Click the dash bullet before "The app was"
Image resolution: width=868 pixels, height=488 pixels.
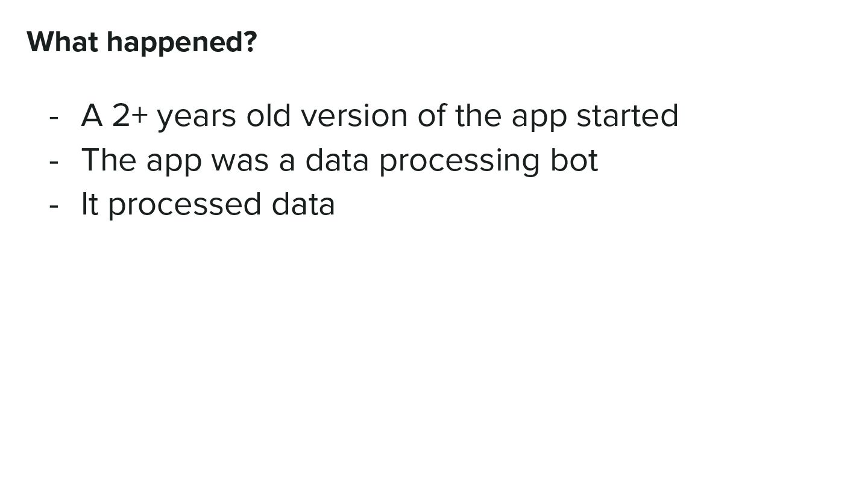[54, 160]
